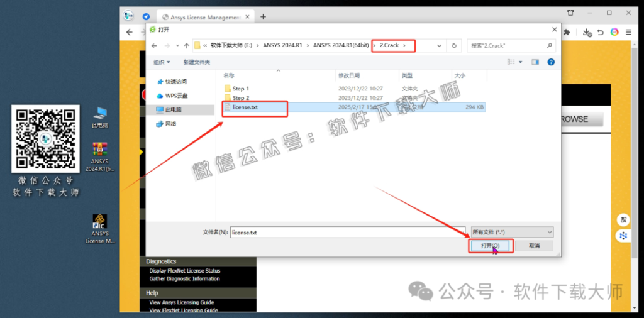Open the Step 2 folder row
This screenshot has width=644, height=318.
(x=354, y=97)
